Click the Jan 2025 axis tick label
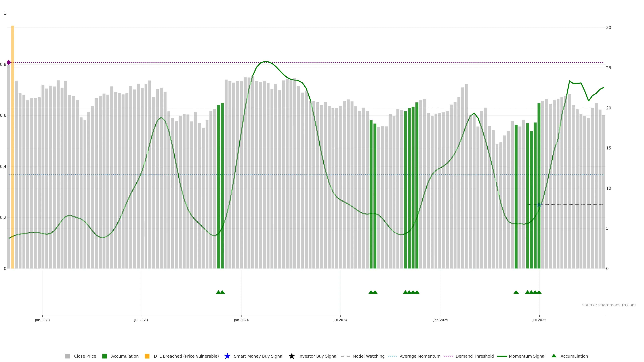This screenshot has width=644, height=362. tap(441, 320)
